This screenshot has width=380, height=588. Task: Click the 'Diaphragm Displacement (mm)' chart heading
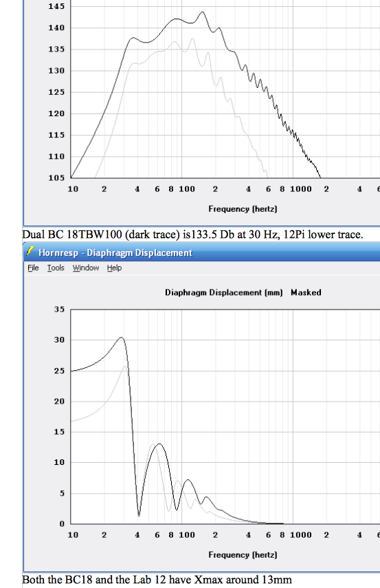[x=224, y=292]
